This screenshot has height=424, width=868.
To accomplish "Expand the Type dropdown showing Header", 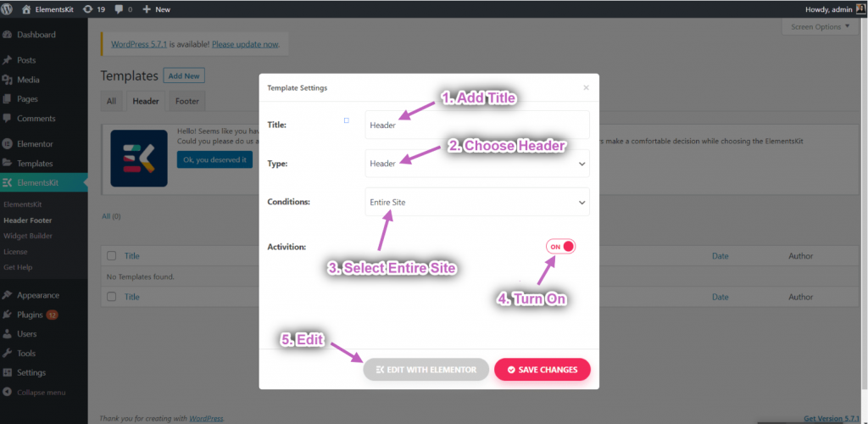I will 476,164.
